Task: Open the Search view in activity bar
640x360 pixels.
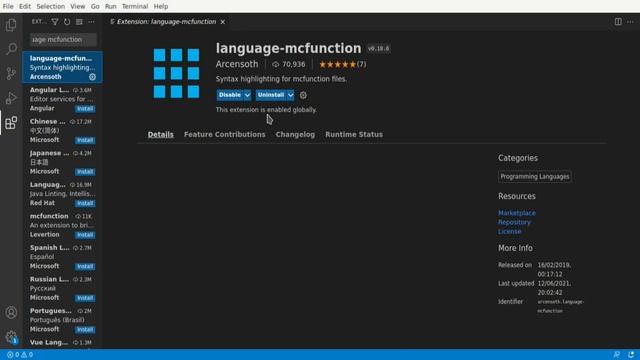Action: (11, 49)
